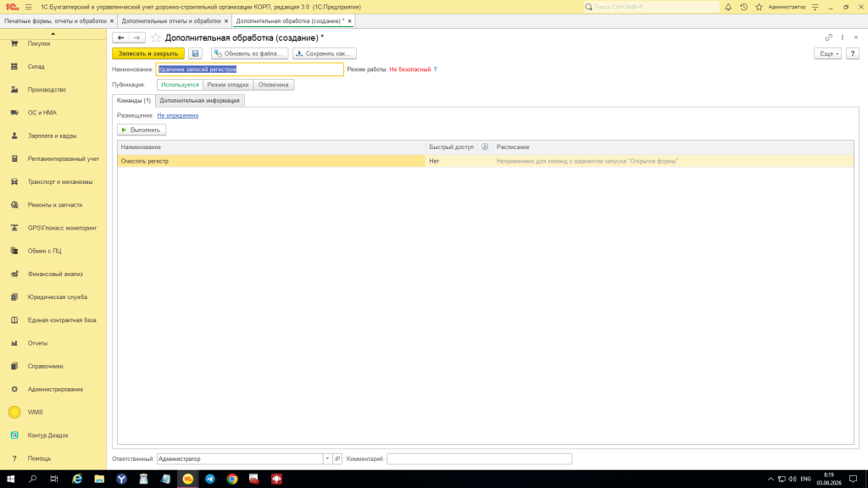Navigate forward with right arrow button
The image size is (868, 488).
click(x=136, y=37)
